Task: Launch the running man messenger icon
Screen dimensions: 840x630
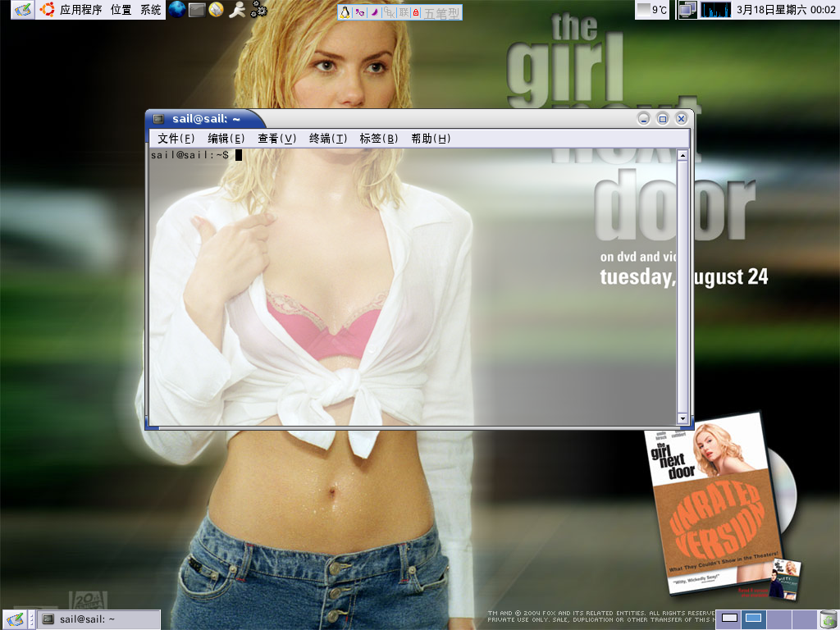Action: [x=237, y=10]
